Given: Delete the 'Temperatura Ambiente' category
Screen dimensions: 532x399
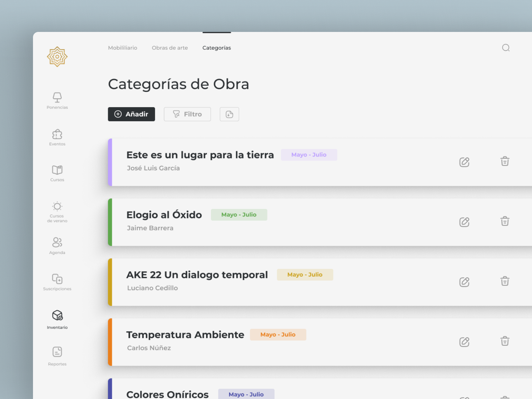Looking at the screenshot, I should coord(505,341).
